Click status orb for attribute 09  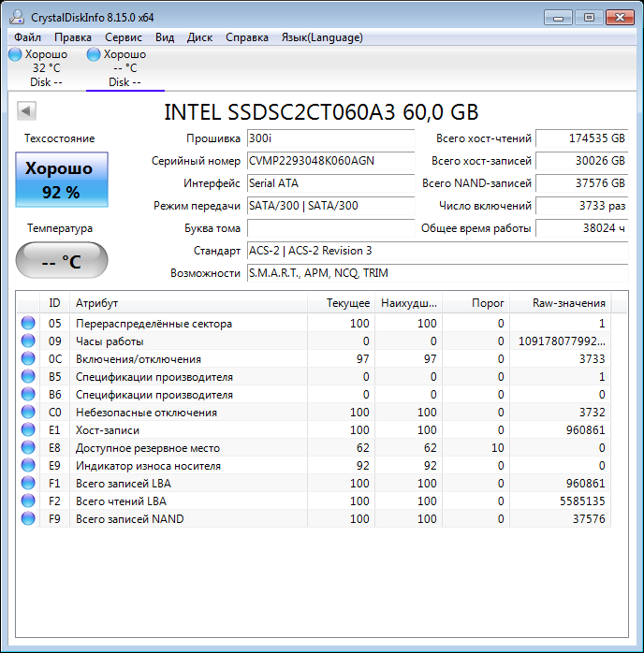(28, 341)
